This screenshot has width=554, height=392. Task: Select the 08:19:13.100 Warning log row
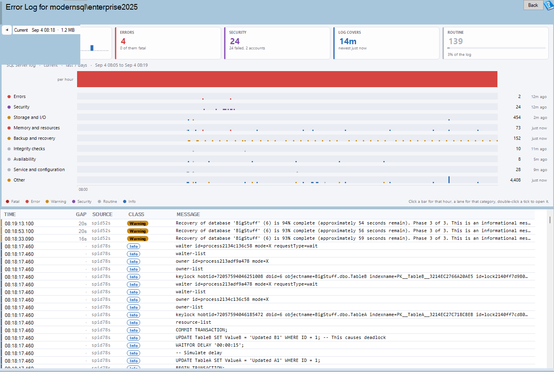pos(268,223)
